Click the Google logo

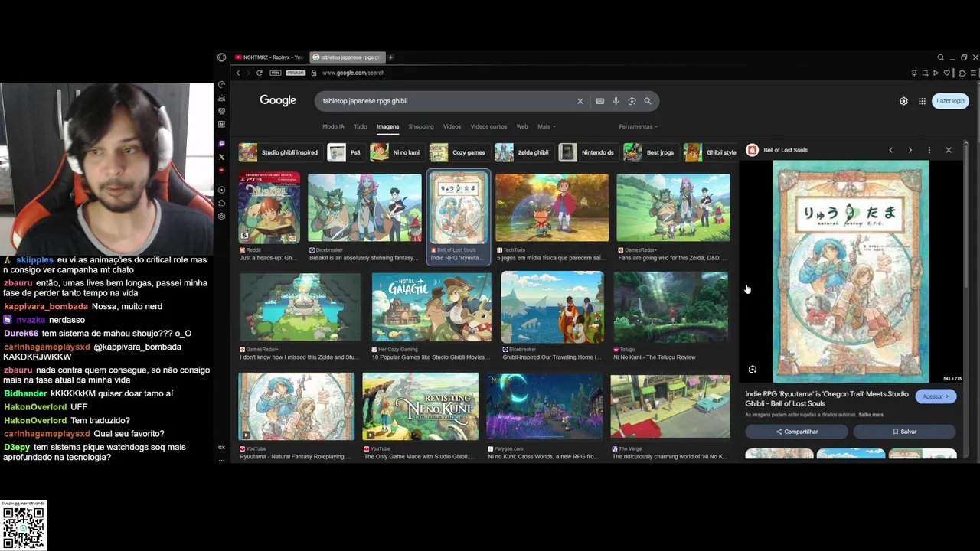pyautogui.click(x=278, y=100)
